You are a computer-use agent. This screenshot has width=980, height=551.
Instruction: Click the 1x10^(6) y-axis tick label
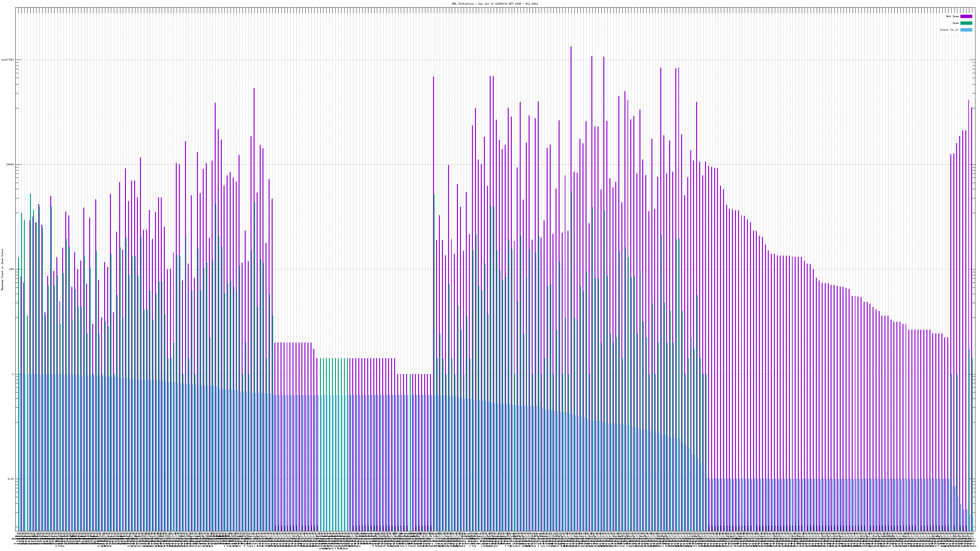coord(8,60)
